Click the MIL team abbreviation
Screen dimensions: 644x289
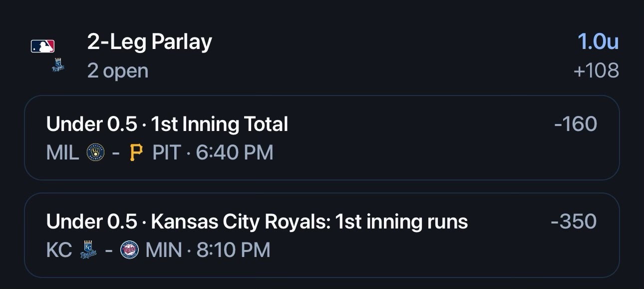pos(63,152)
